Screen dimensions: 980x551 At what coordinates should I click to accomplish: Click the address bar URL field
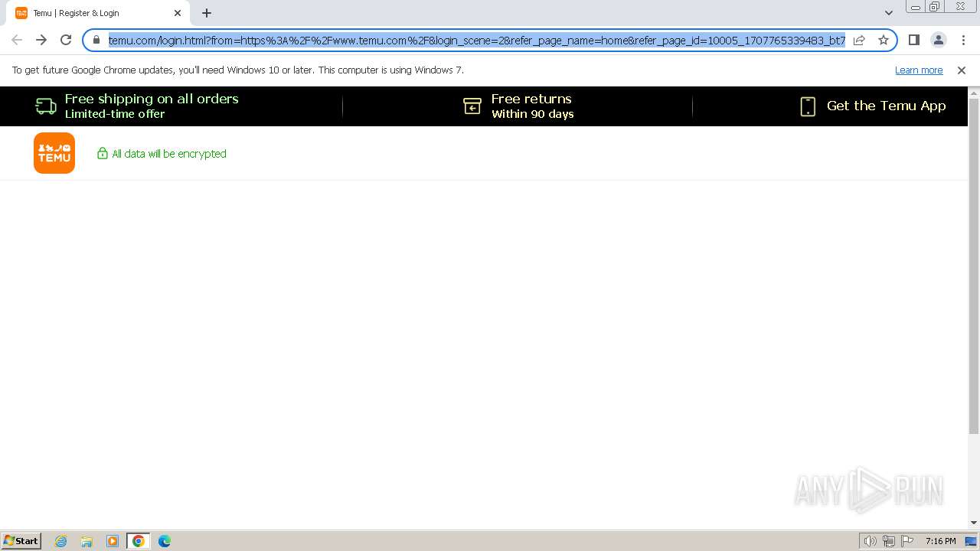pos(476,40)
